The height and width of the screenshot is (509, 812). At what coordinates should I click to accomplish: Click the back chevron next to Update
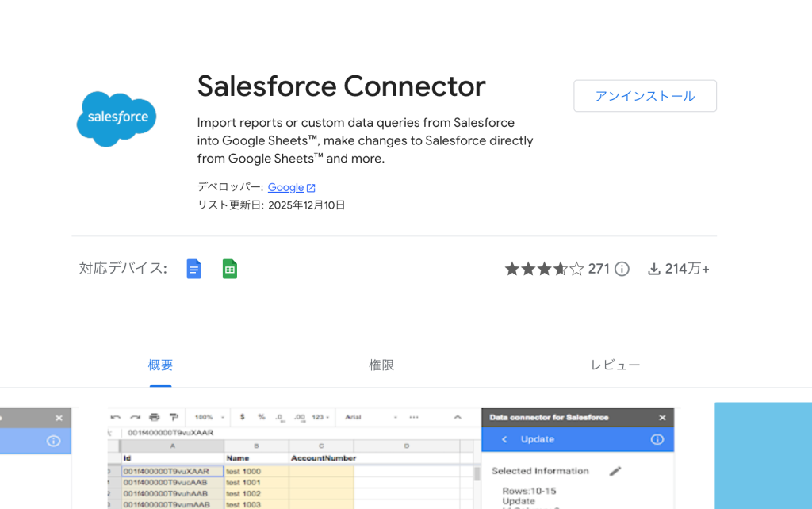click(504, 439)
